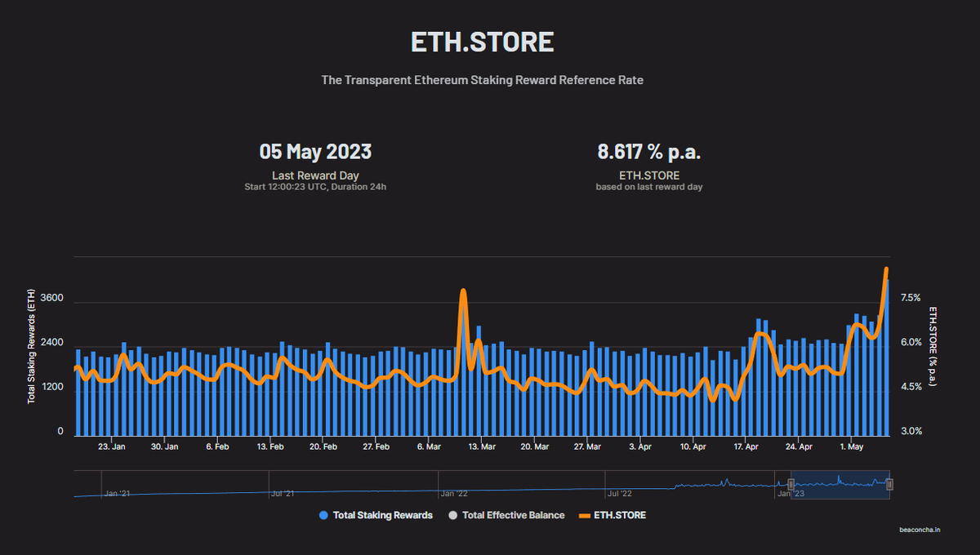Click the 1. May x-axis label
The width and height of the screenshot is (980, 555).
(852, 446)
